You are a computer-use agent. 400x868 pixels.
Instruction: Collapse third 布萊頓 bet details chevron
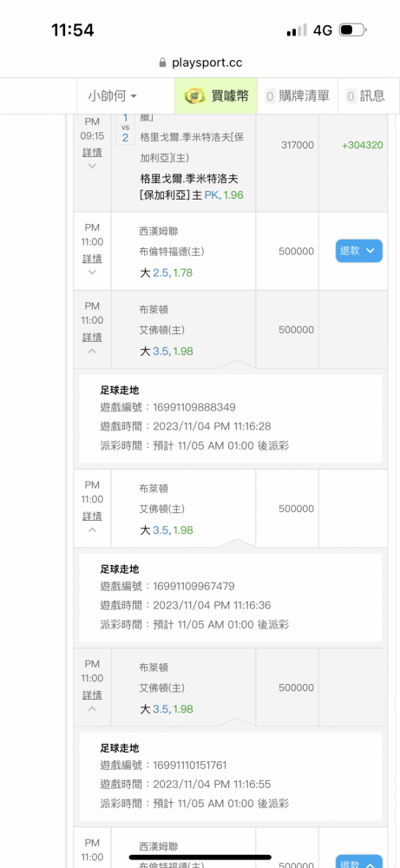pyautogui.click(x=92, y=708)
